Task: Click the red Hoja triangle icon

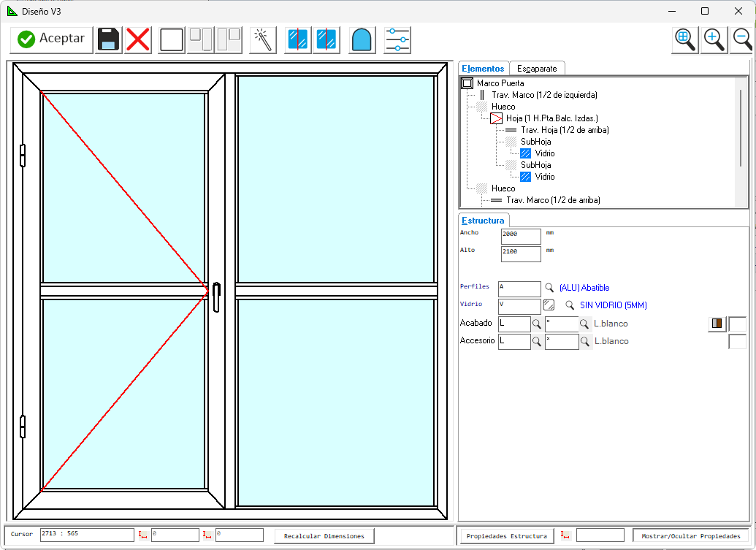Action: [x=496, y=118]
